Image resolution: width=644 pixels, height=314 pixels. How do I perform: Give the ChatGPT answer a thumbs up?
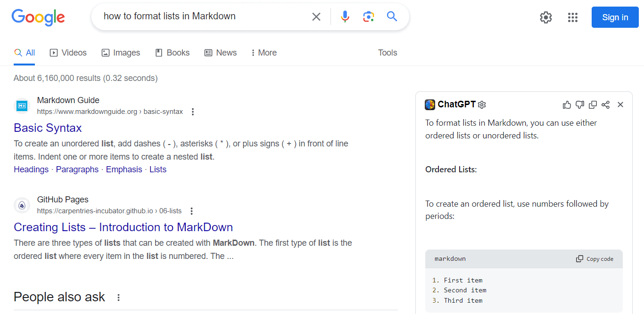tap(567, 105)
